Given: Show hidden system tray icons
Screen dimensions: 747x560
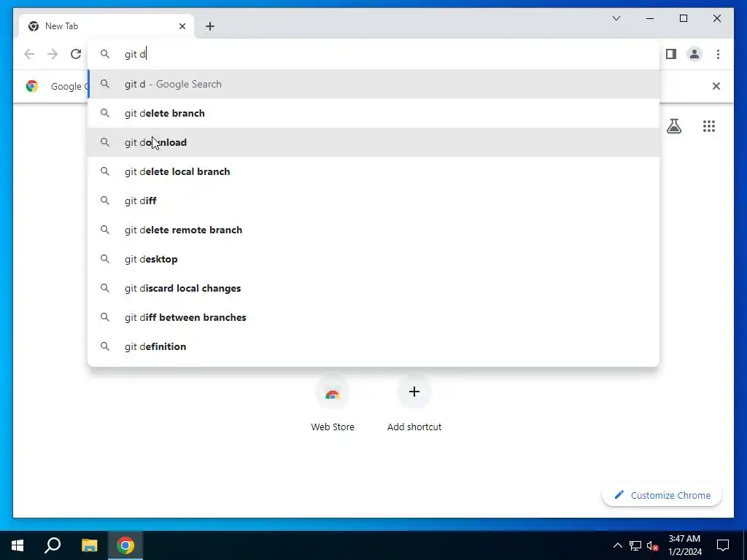Looking at the screenshot, I should pyautogui.click(x=617, y=545).
